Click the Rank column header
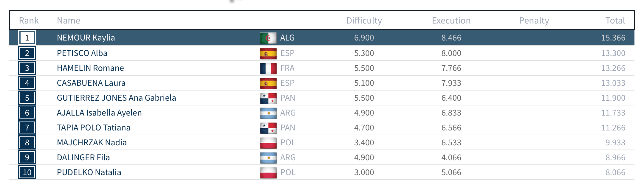 [x=29, y=21]
